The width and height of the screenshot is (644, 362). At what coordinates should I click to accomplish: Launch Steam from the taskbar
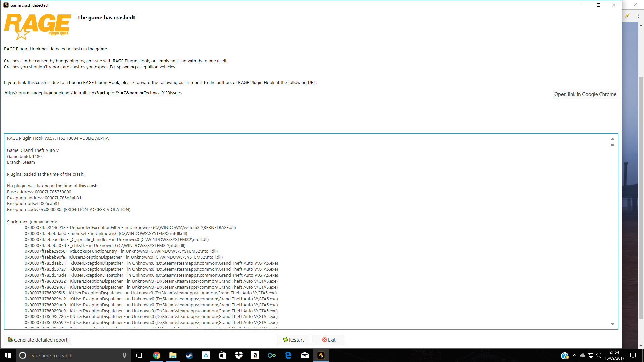[190, 355]
